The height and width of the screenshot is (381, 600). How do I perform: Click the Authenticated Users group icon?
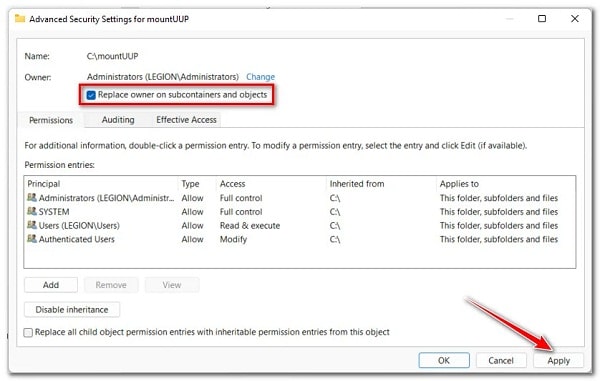click(x=32, y=239)
